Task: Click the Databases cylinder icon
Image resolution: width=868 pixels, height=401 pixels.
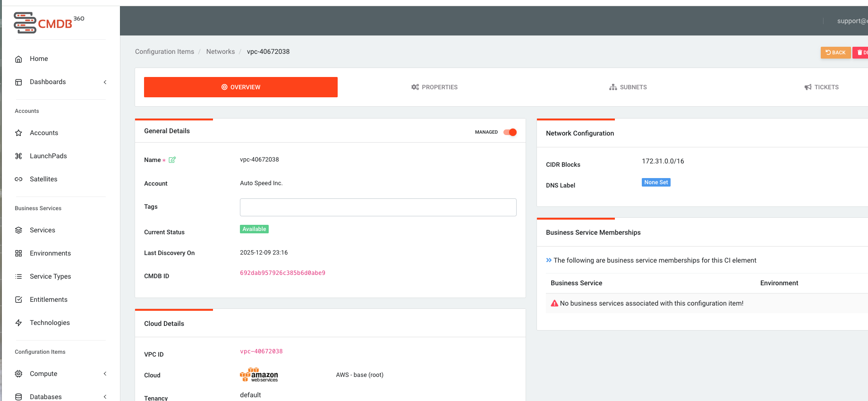Action: [19, 397]
